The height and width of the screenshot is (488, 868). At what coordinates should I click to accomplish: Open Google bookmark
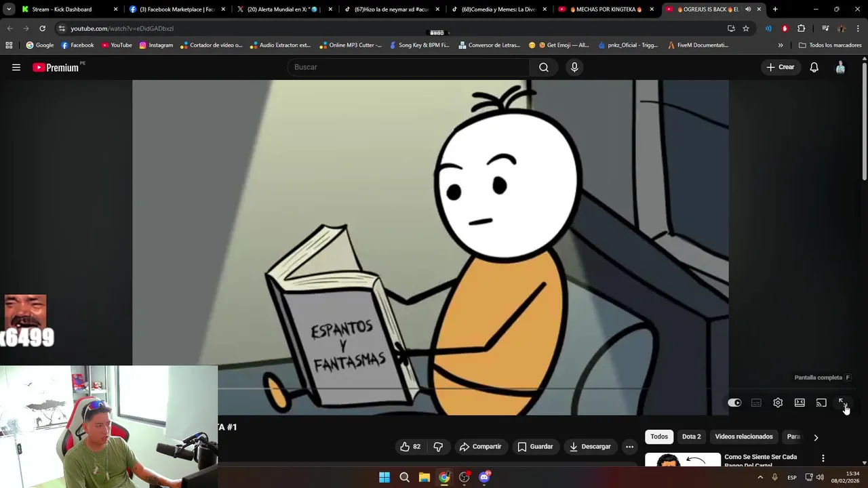(x=39, y=45)
